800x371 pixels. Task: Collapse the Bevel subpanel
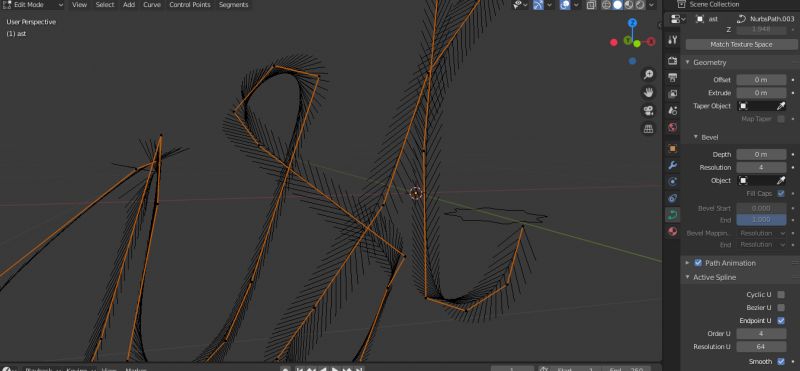695,137
